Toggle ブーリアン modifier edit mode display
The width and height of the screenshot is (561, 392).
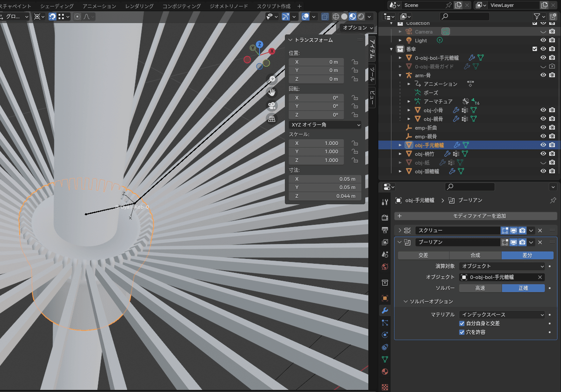click(x=505, y=242)
